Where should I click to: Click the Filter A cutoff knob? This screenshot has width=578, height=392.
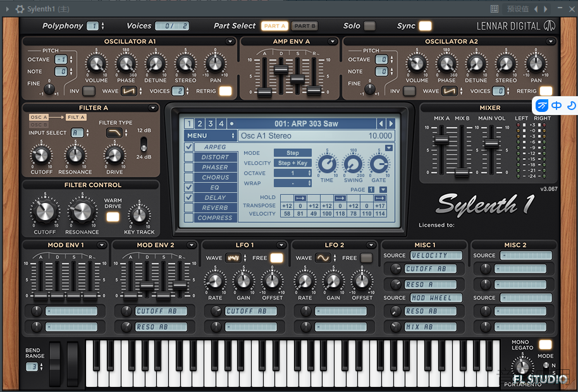[41, 155]
